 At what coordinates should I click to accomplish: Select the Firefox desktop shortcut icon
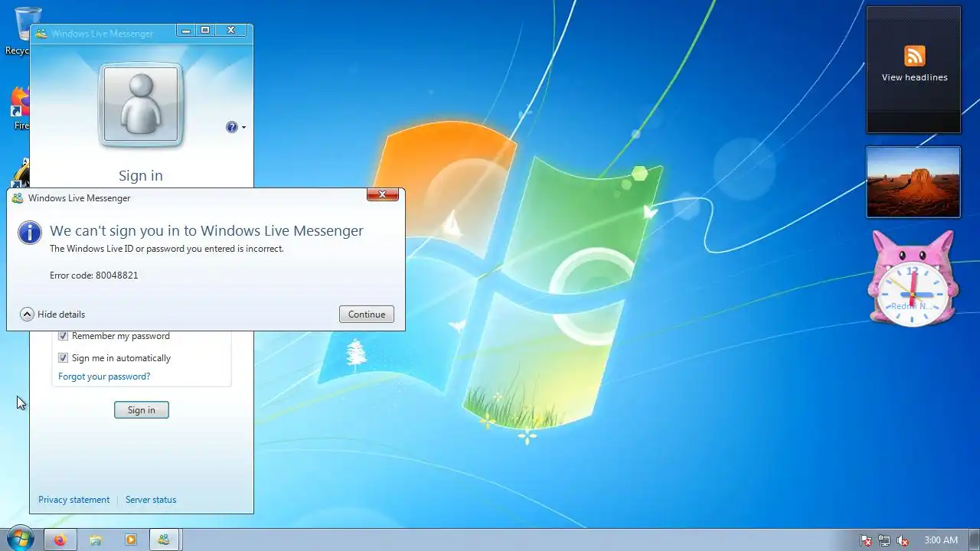pyautogui.click(x=20, y=108)
